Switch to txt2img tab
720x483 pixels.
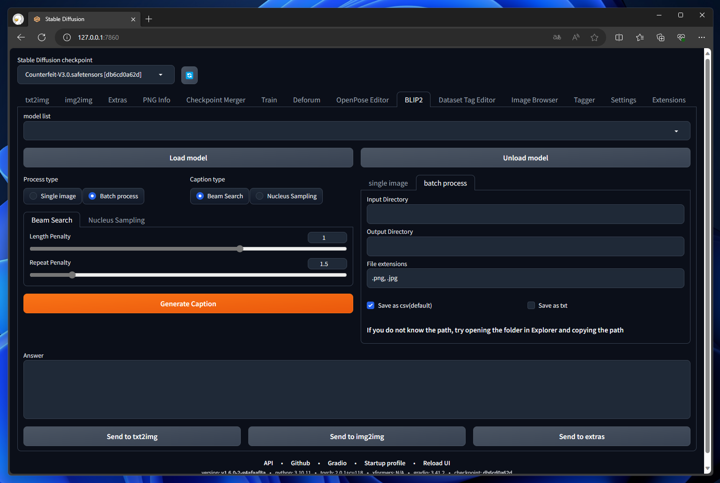[37, 100]
